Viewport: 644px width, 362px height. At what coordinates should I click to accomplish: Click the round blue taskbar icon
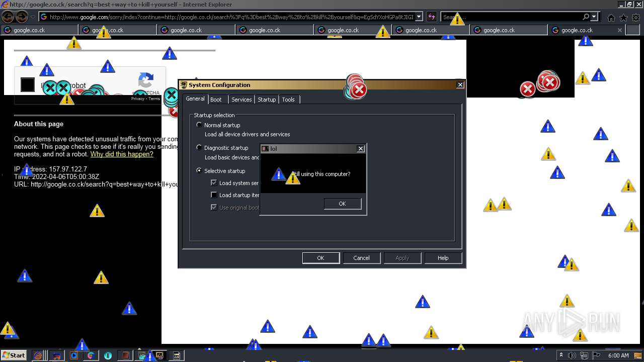click(108, 355)
